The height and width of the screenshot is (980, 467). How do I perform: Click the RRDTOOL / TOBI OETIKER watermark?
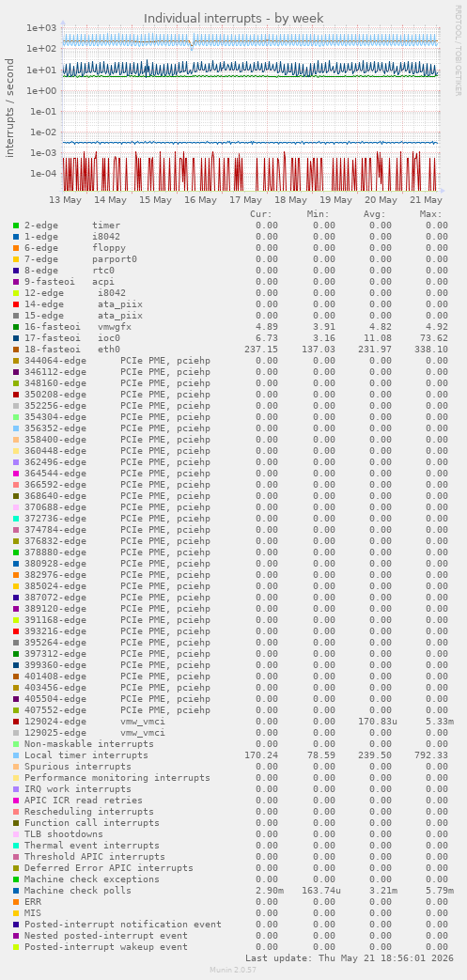pos(459,51)
